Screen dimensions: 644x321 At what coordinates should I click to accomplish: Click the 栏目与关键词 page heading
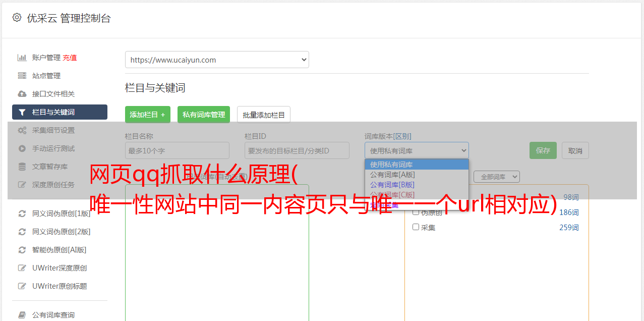(x=155, y=88)
